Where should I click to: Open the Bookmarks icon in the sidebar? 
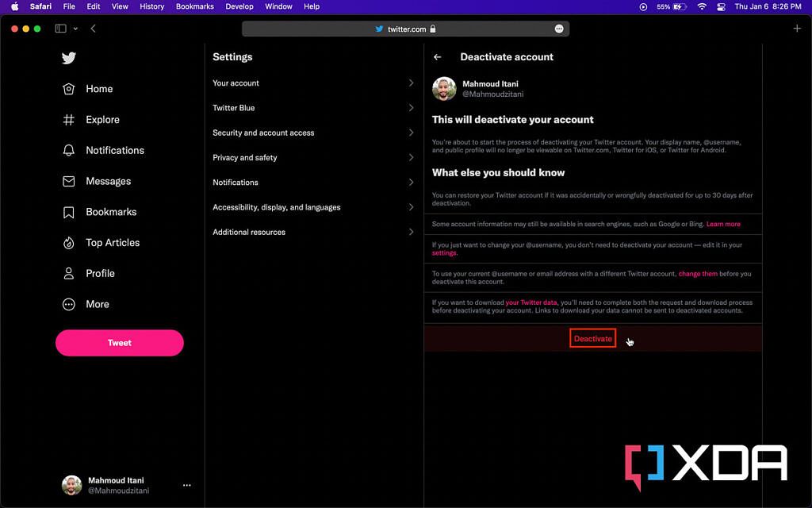tap(69, 212)
